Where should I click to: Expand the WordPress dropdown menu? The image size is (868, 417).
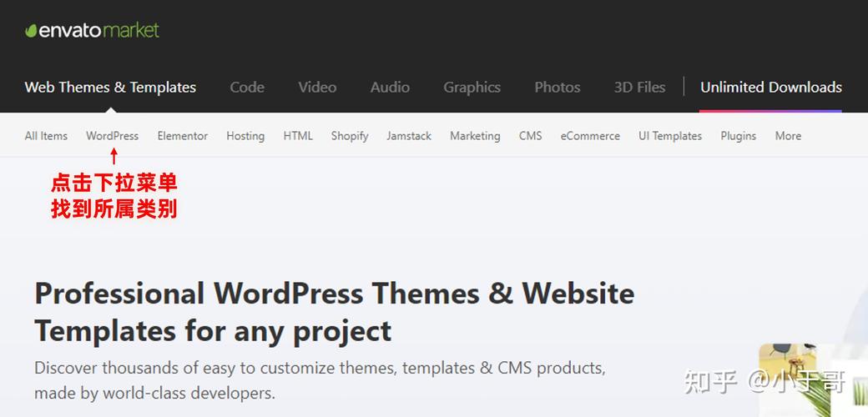(x=112, y=136)
